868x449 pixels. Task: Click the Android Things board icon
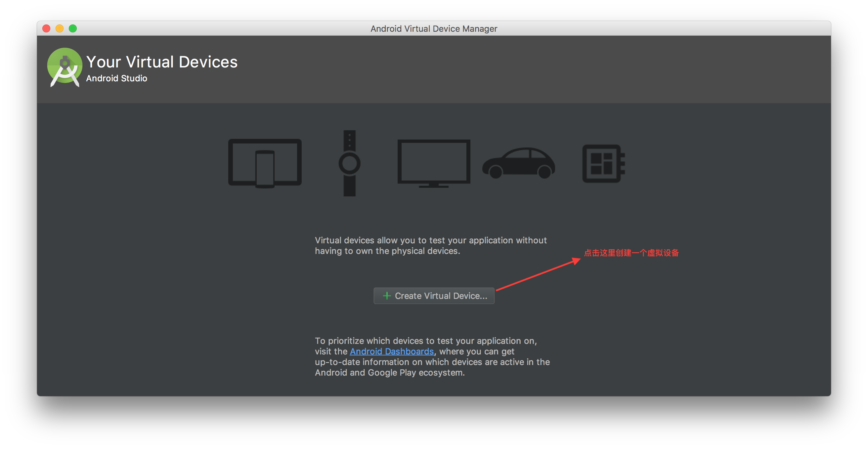[x=603, y=164]
